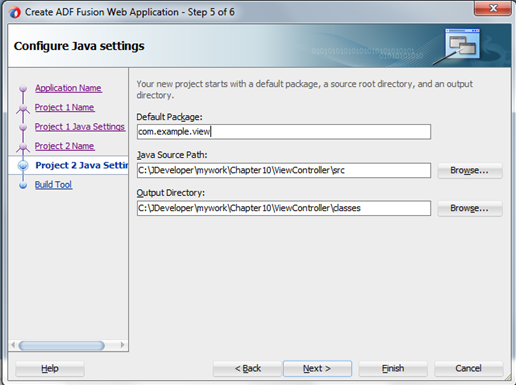
Task: Click the Output Directory label
Action: point(171,193)
